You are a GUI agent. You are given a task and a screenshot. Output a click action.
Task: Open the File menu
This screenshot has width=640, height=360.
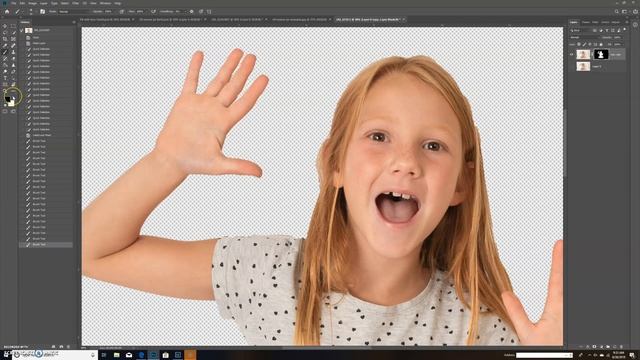(x=13, y=3)
